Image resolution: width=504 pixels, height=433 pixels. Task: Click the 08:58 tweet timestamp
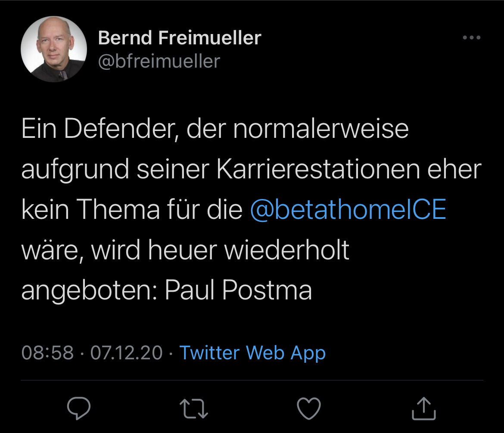pyautogui.click(x=47, y=352)
